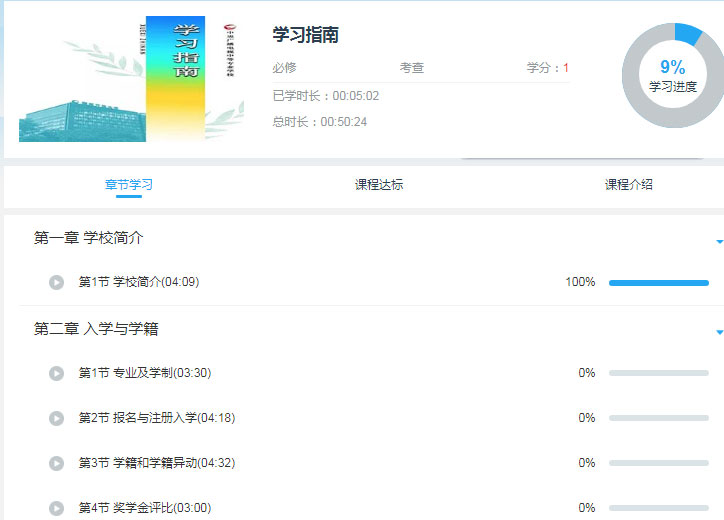Click play icon next to 学籍和学籍异动

(x=57, y=463)
